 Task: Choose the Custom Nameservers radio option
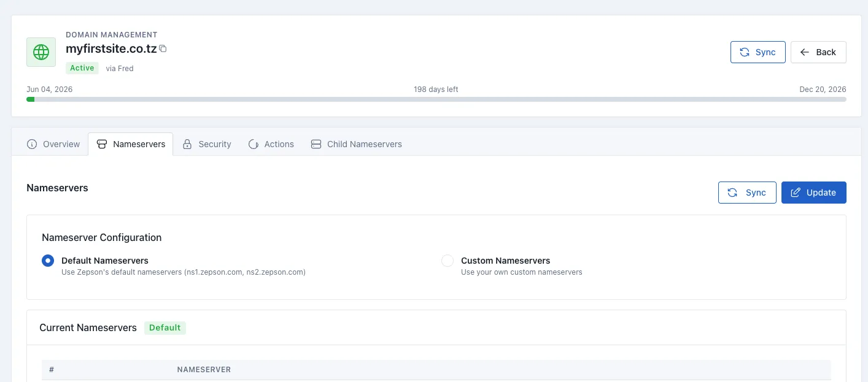pos(448,261)
